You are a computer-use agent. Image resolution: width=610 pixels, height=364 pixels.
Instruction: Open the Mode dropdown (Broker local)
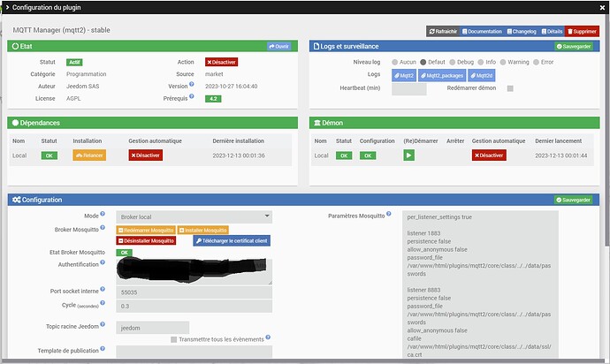(x=194, y=216)
